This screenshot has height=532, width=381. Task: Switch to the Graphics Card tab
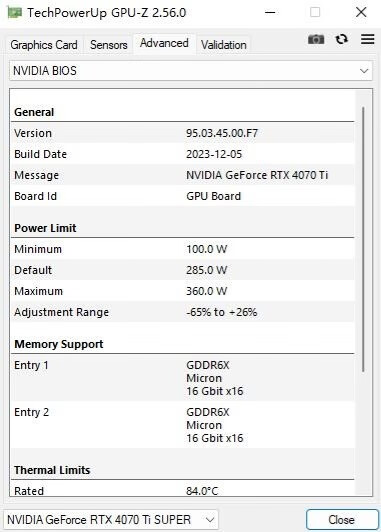[x=44, y=45]
